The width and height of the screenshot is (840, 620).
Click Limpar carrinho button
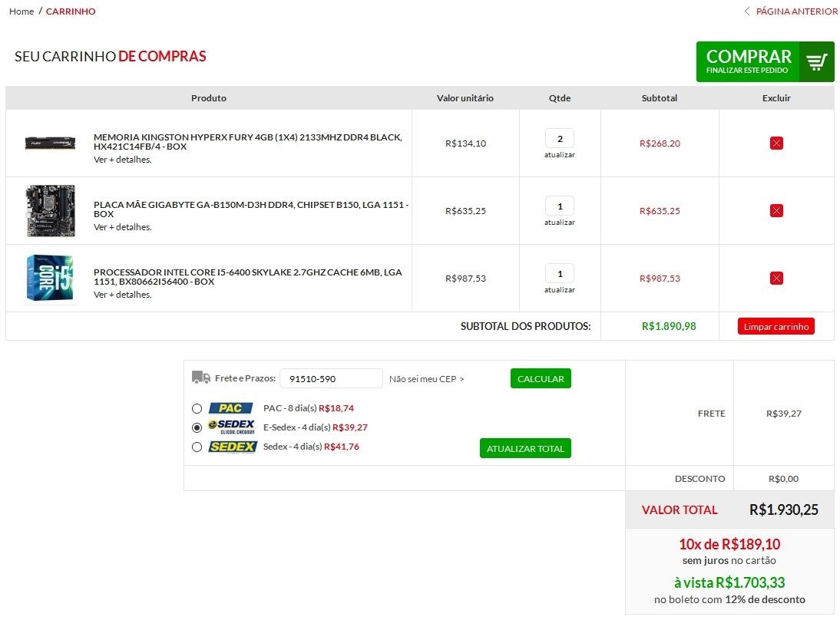(776, 326)
